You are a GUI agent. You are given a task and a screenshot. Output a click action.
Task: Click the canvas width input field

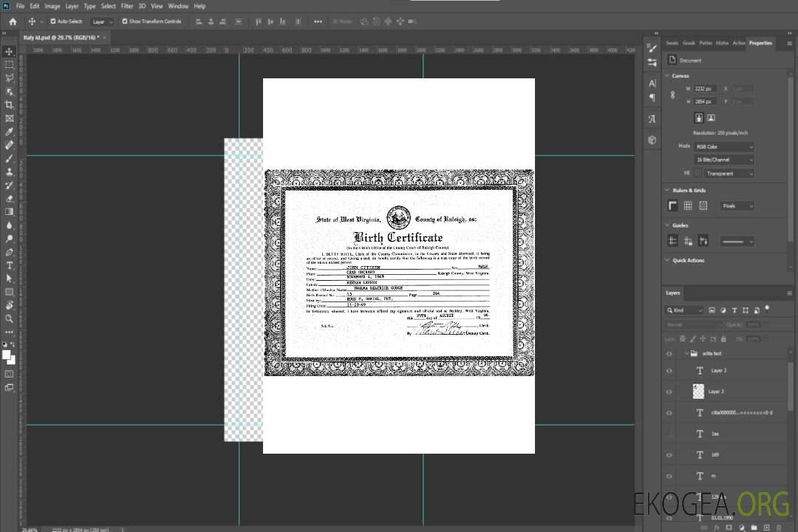tap(705, 89)
